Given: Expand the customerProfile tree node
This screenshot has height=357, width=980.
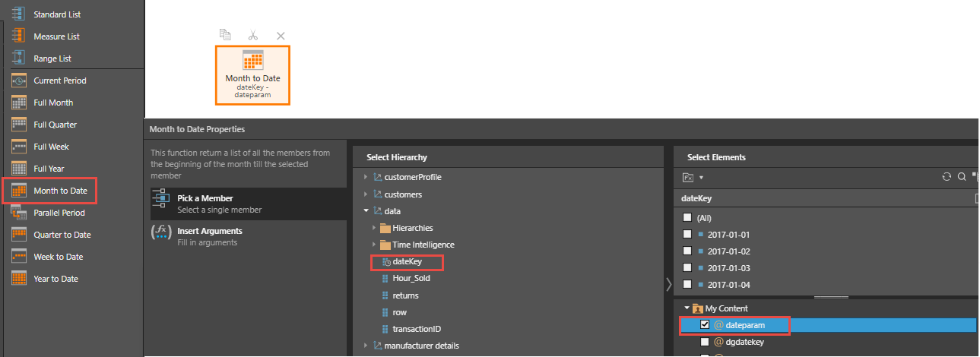Looking at the screenshot, I should point(366,177).
